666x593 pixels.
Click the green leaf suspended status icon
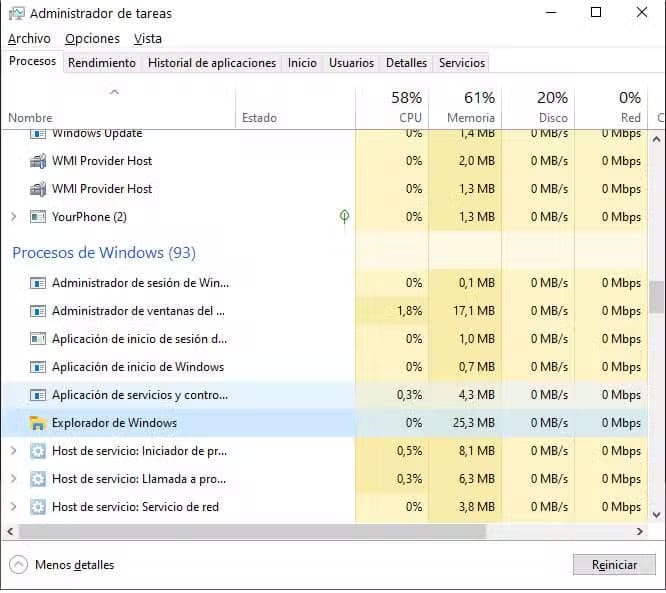pyautogui.click(x=344, y=216)
